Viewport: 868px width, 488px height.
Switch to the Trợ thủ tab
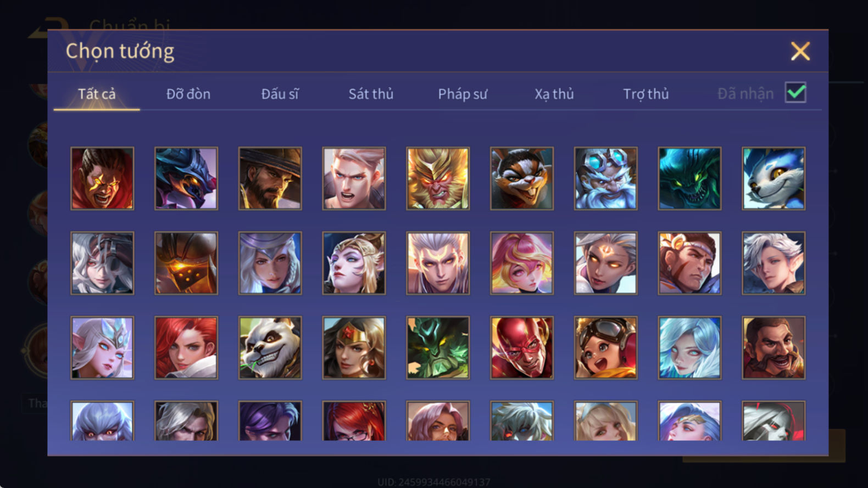click(x=646, y=94)
